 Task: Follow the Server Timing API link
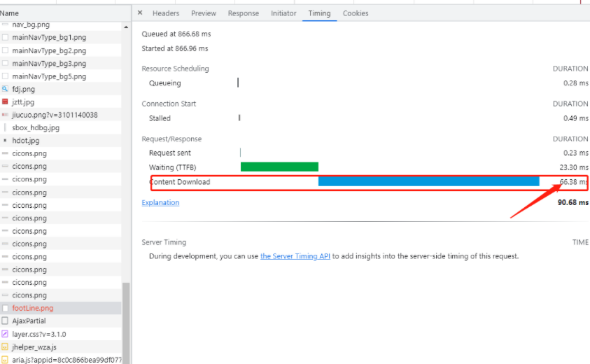(x=295, y=256)
